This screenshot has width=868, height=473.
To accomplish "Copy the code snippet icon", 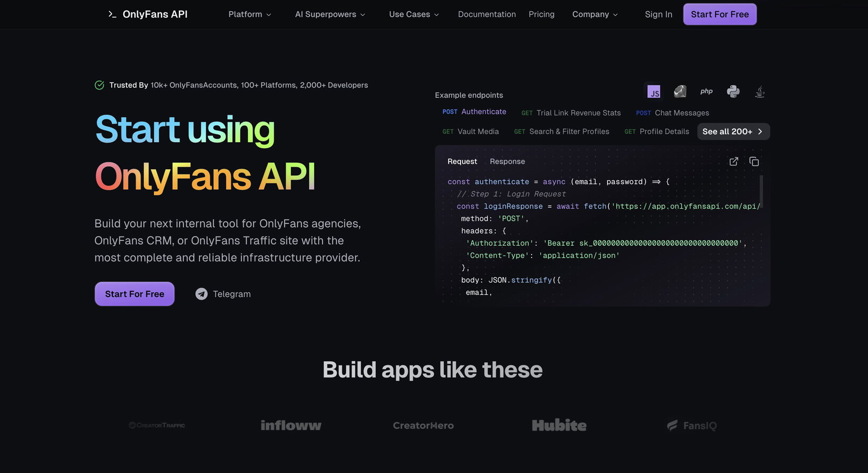I will click(x=754, y=162).
